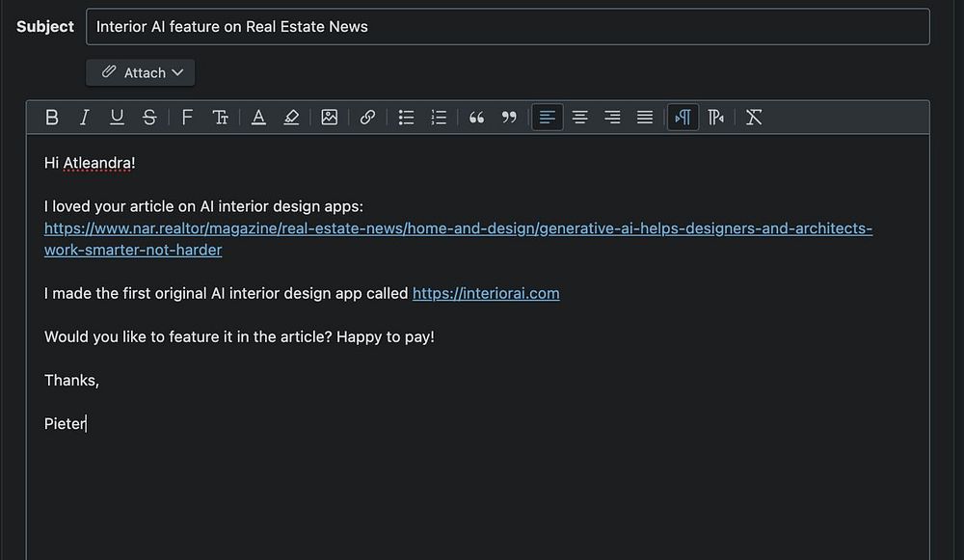Place cursor after 'Pieter' signature

click(x=86, y=424)
